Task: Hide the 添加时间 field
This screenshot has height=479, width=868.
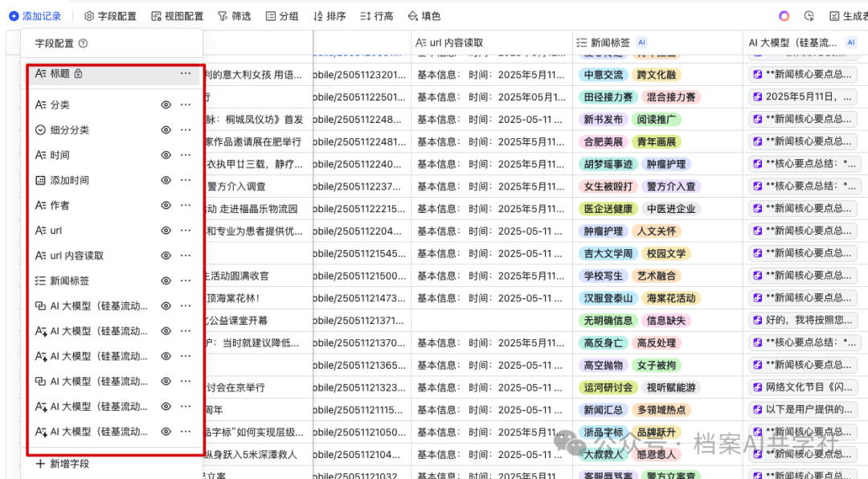Action: (166, 180)
